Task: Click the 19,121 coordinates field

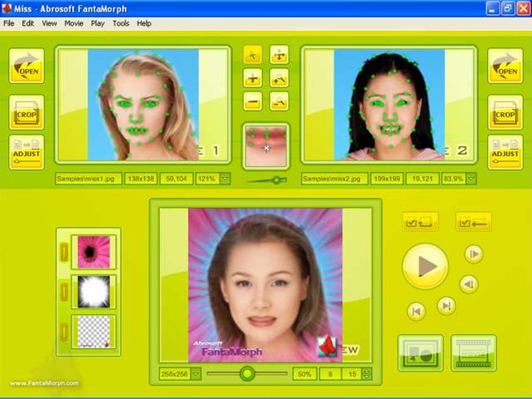Action: pos(422,178)
